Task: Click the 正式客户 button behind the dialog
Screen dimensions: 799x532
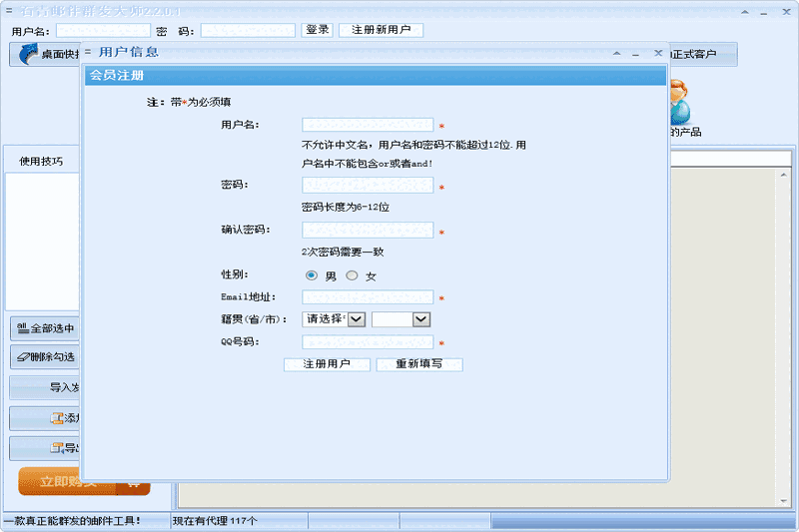Action: pyautogui.click(x=703, y=54)
